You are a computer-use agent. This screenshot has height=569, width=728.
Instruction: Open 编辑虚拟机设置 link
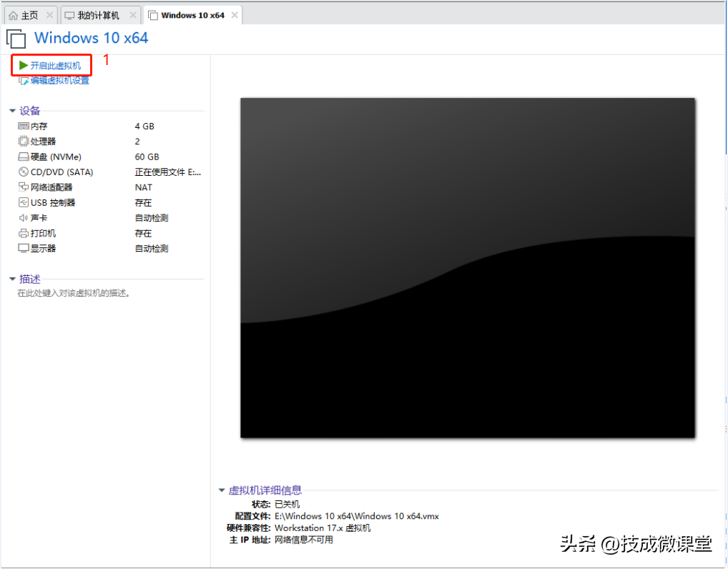pos(60,81)
